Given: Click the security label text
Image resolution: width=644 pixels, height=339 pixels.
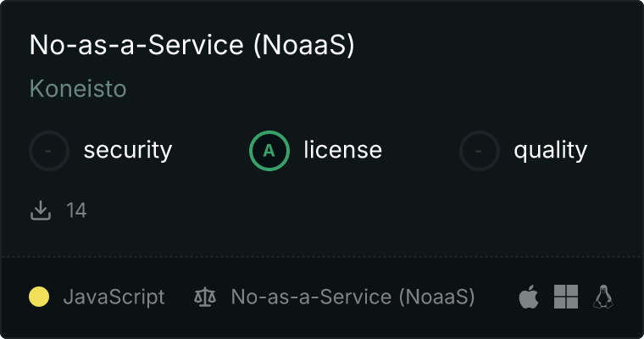Looking at the screenshot, I should click(127, 151).
